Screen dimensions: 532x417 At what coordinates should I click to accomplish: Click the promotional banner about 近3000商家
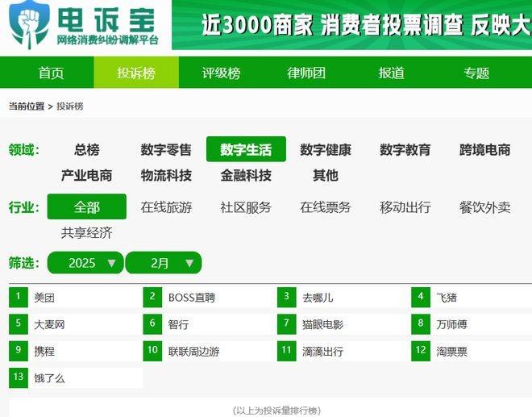(x=351, y=25)
